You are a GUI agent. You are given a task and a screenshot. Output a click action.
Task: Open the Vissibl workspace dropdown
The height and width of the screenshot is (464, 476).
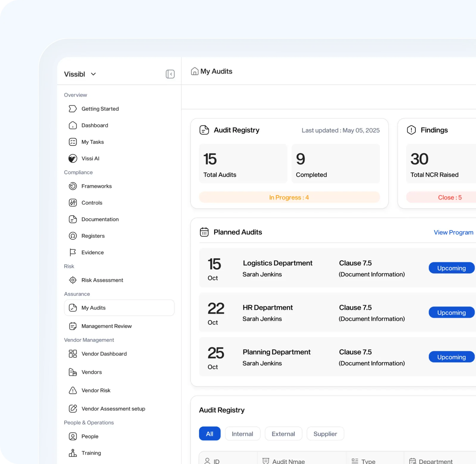[80, 74]
